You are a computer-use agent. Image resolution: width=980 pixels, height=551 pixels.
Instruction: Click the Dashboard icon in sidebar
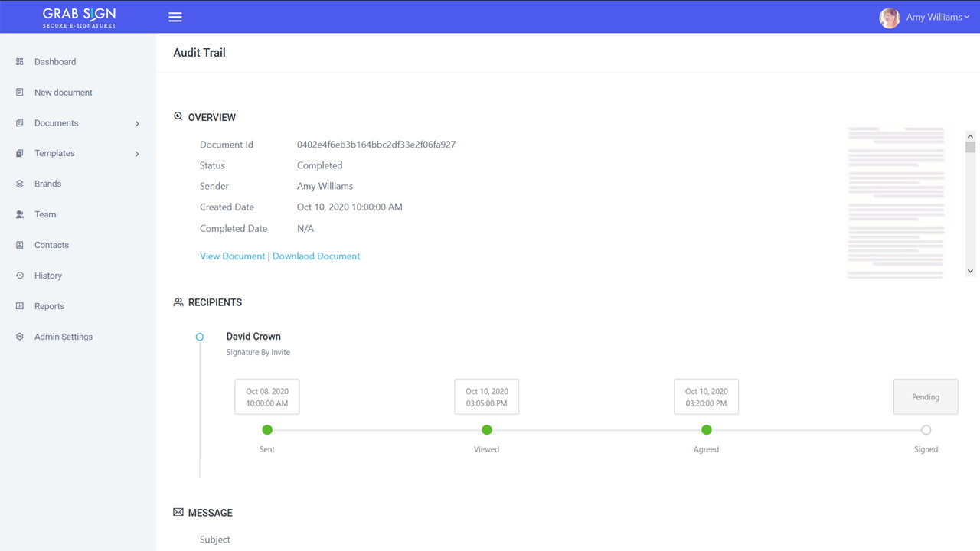click(x=20, y=61)
